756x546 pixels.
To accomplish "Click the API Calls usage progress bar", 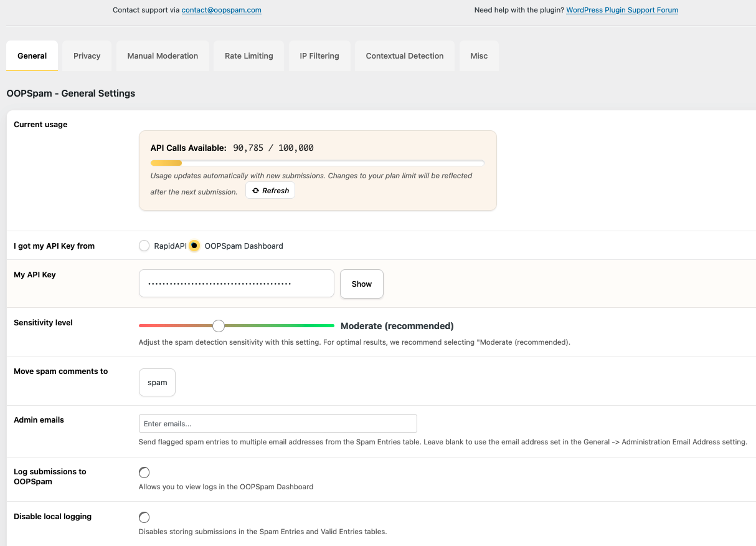I will point(317,163).
